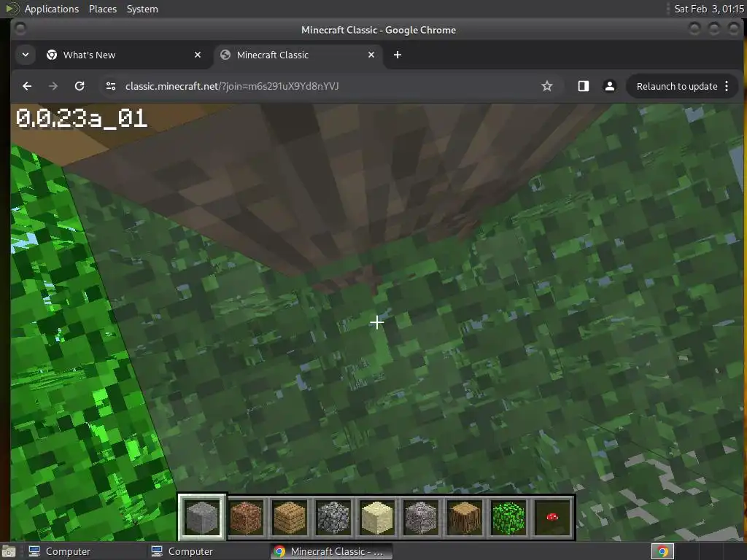Open the Places menu
This screenshot has width=747, height=560.
(x=103, y=9)
